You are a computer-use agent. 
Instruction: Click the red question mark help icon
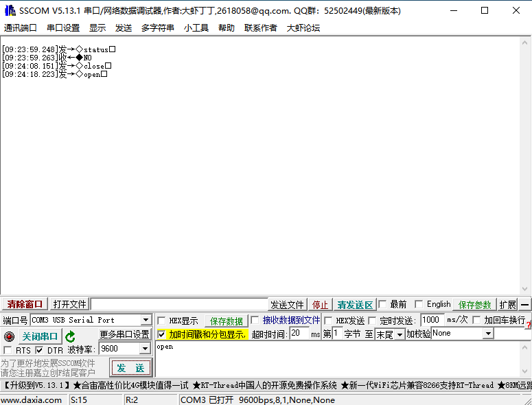[529, 325]
